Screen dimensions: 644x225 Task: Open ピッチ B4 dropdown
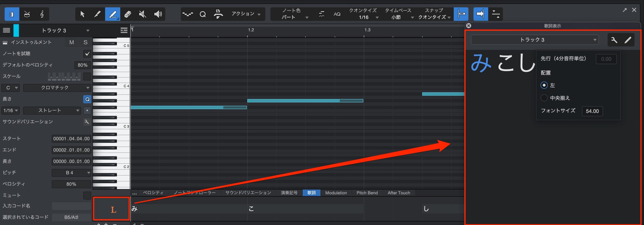click(x=71, y=173)
